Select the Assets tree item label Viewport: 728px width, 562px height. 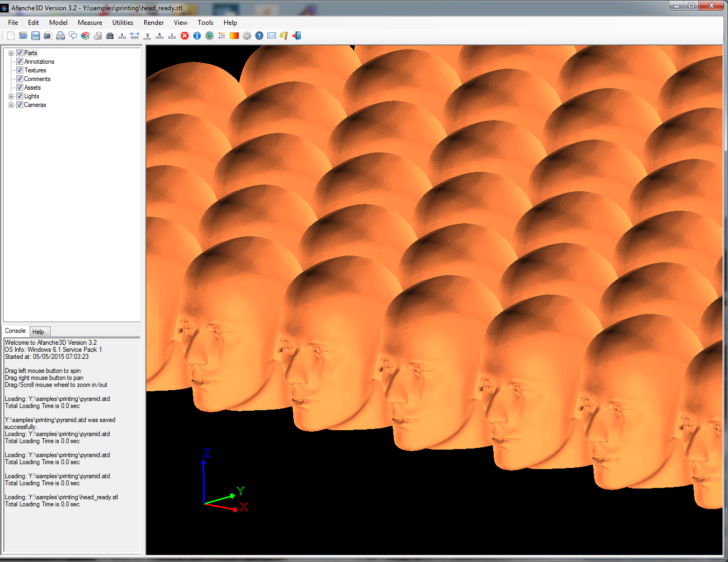(x=32, y=88)
